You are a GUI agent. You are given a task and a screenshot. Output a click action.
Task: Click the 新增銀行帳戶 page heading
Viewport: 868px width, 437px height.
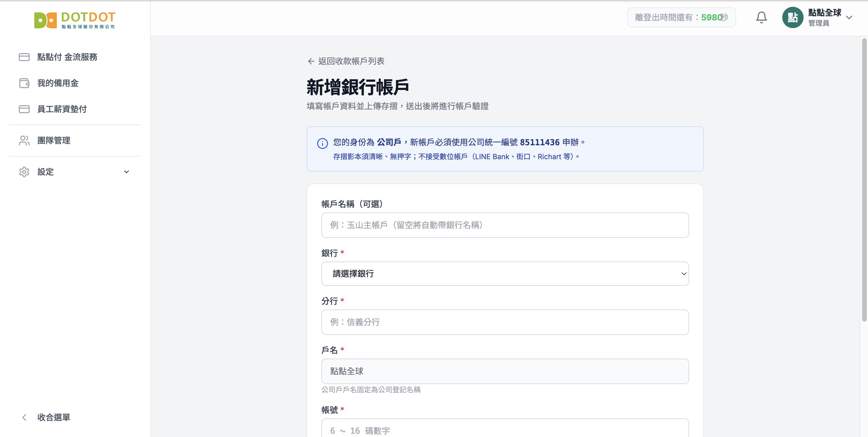coord(357,87)
